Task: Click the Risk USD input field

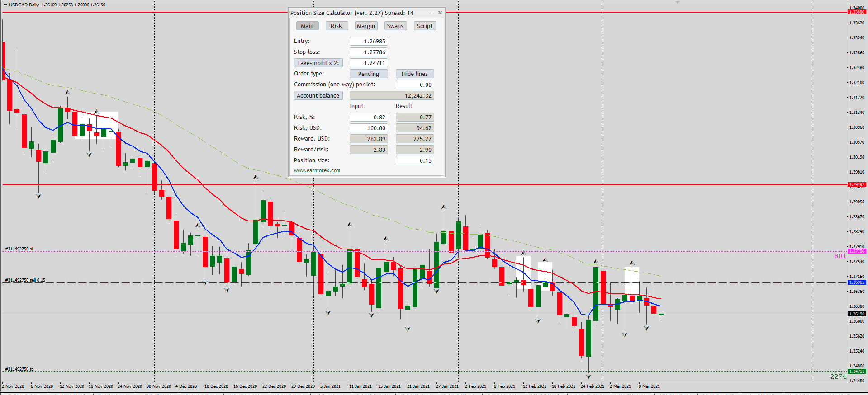Action: [369, 128]
